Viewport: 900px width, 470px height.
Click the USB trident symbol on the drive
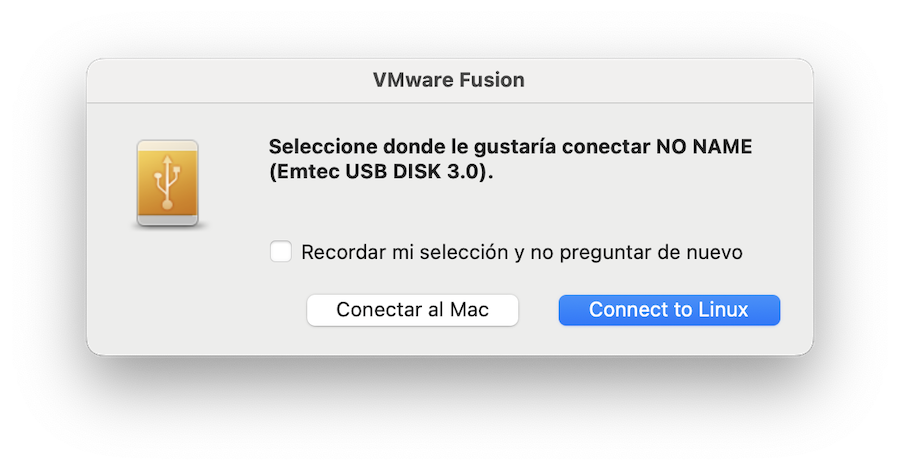point(167,182)
